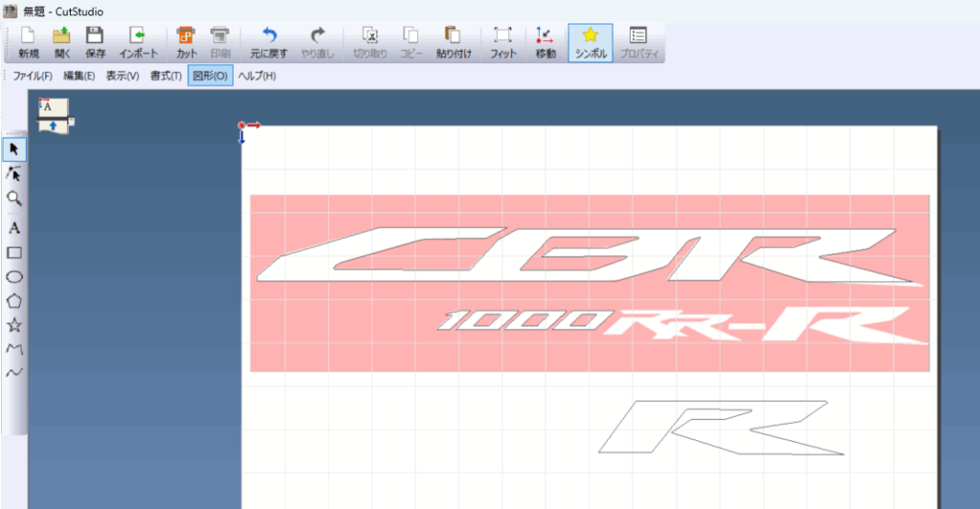Select the polyline drawing tool

tap(13, 348)
